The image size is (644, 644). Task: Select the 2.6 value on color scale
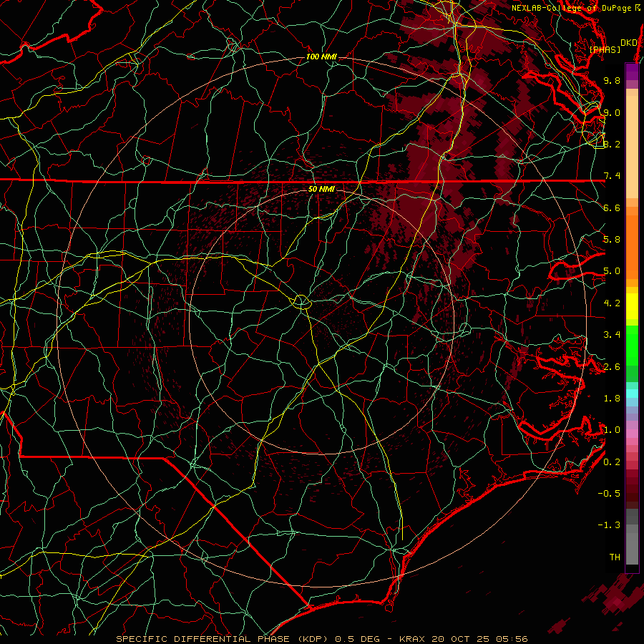click(612, 367)
